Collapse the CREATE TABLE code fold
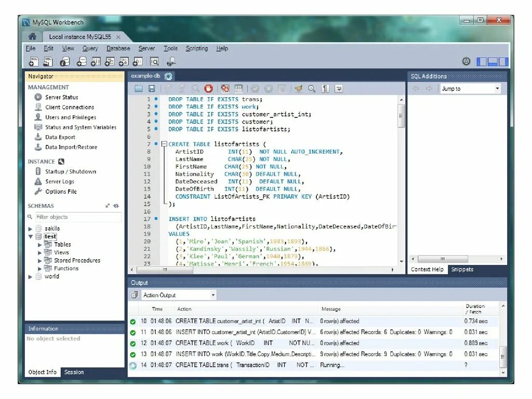The height and width of the screenshot is (399, 532). pyautogui.click(x=164, y=144)
